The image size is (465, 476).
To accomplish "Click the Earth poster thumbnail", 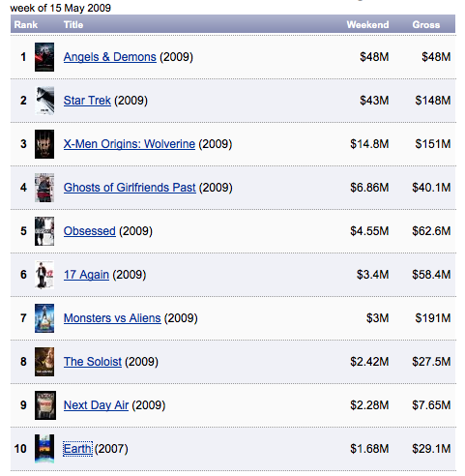I will [44, 449].
